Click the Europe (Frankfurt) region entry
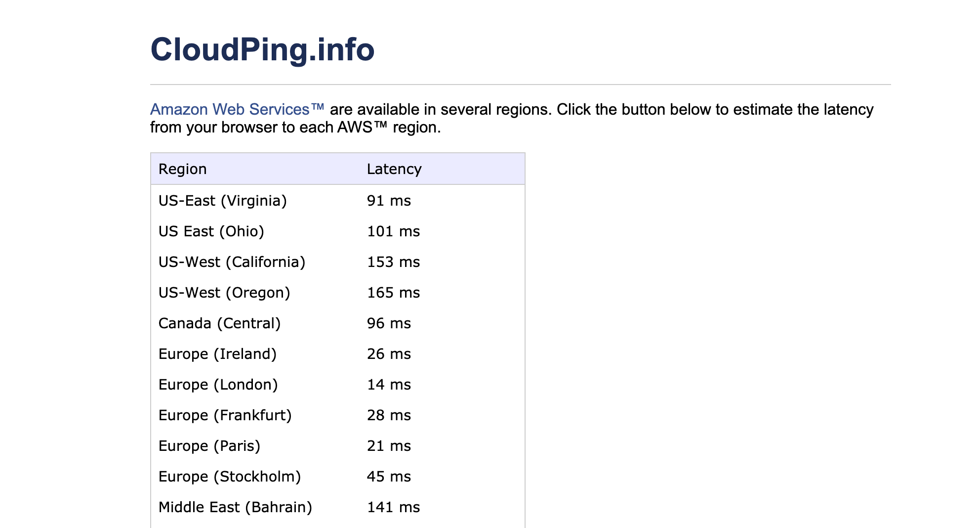This screenshot has height=528, width=980. pos(225,415)
